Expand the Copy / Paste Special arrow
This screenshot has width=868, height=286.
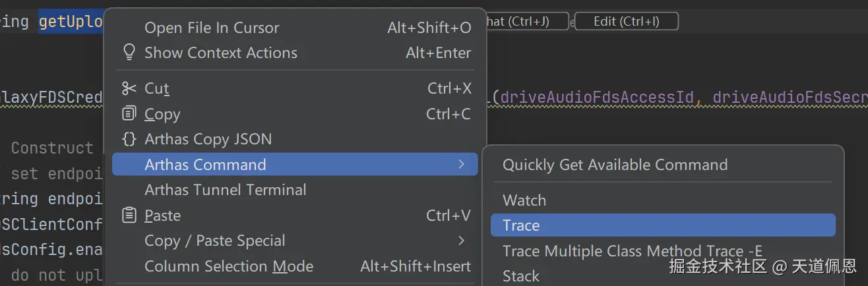(x=462, y=241)
